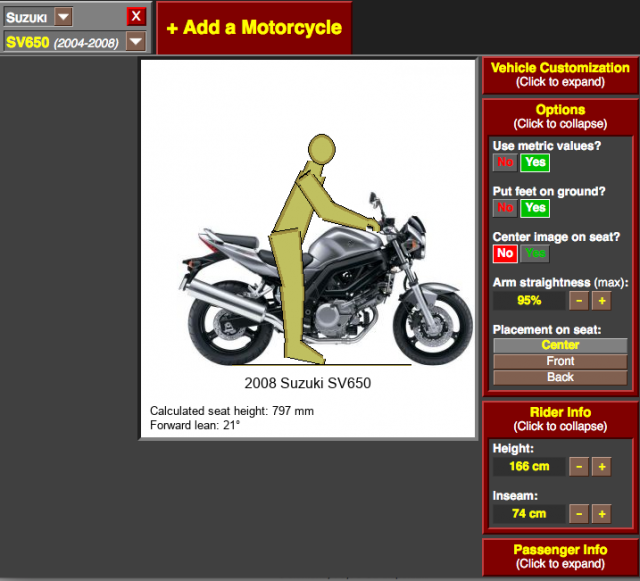Expand the Vehicle Customization panel
This screenshot has width=640, height=581.
(x=560, y=75)
